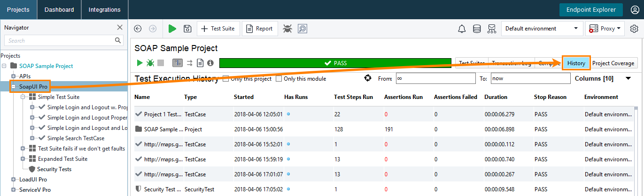Screen dimensions: 644x196
Task: Click the green PASS progress bar
Action: point(335,63)
